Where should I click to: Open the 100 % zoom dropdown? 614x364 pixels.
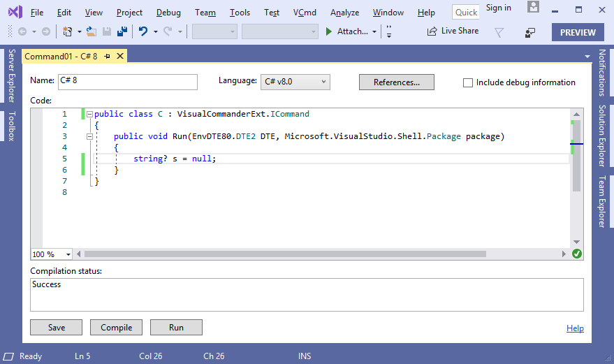click(52, 254)
